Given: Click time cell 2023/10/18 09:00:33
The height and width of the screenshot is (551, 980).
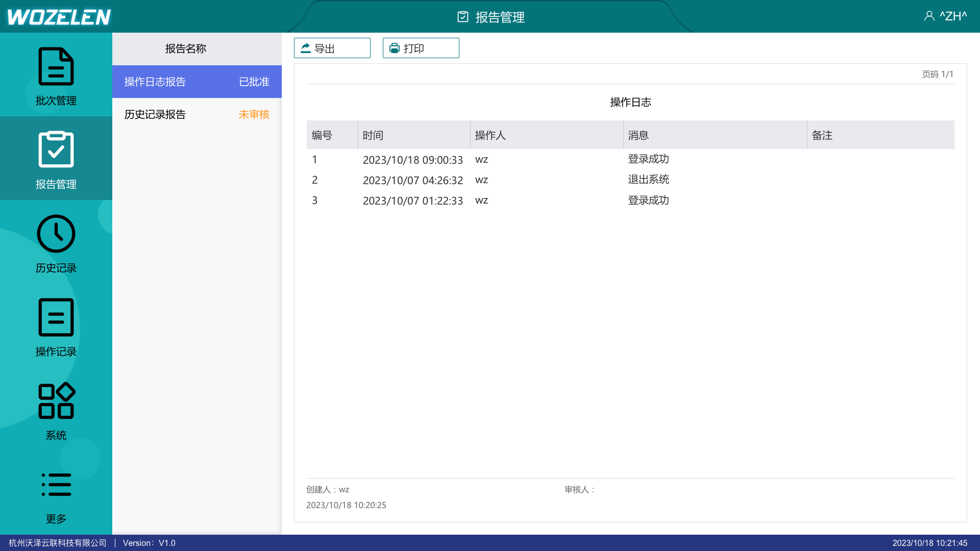Looking at the screenshot, I should pos(413,160).
